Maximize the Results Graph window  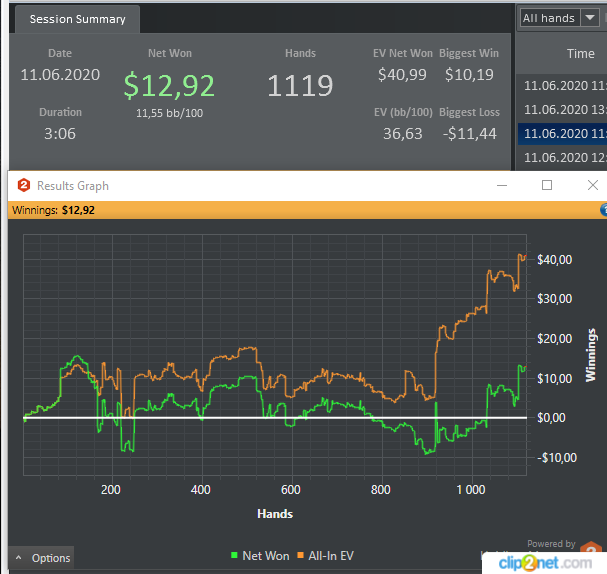pos(547,185)
